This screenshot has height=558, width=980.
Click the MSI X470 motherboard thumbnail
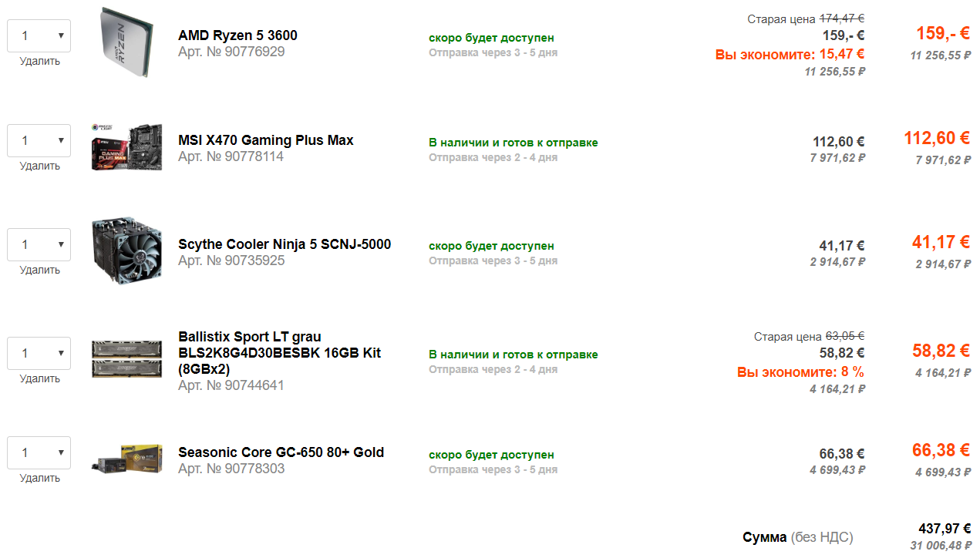pyautogui.click(x=127, y=146)
